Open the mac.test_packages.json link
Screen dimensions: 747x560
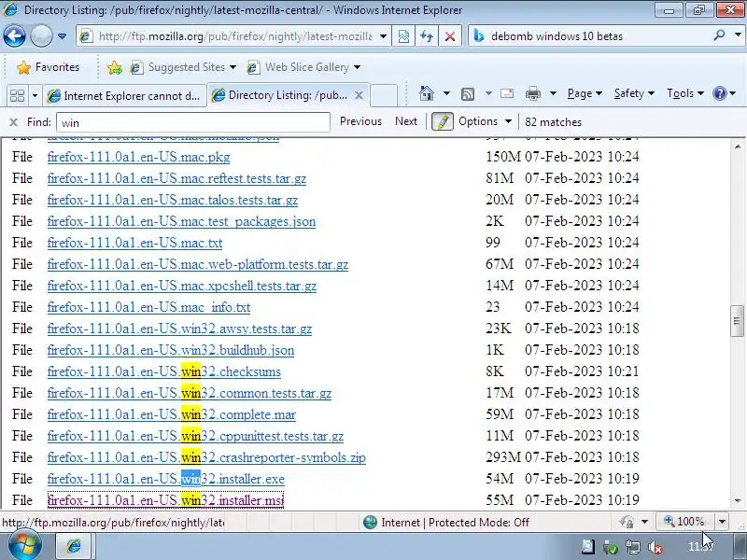181,221
